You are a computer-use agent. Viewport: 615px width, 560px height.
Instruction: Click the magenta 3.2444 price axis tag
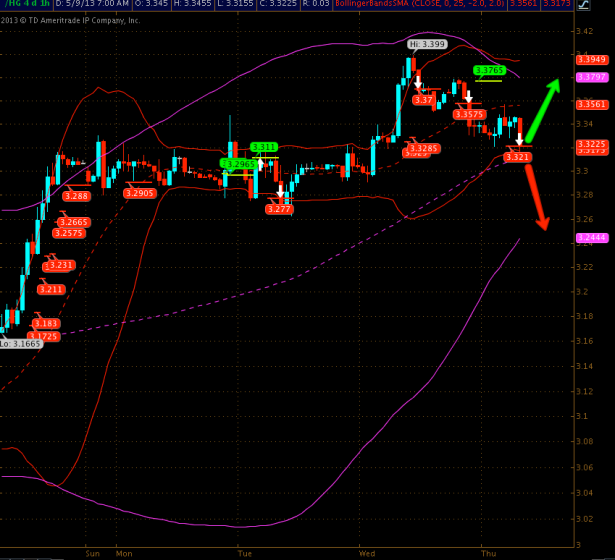point(592,237)
